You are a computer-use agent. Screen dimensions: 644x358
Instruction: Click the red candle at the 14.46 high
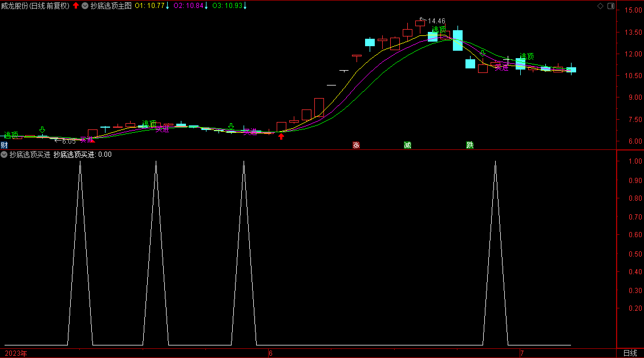420,24
